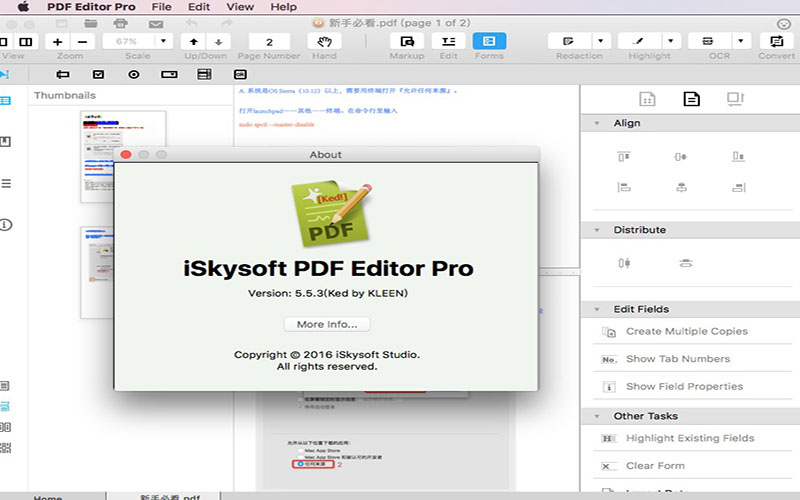Align fields to vertical middle

point(681,156)
